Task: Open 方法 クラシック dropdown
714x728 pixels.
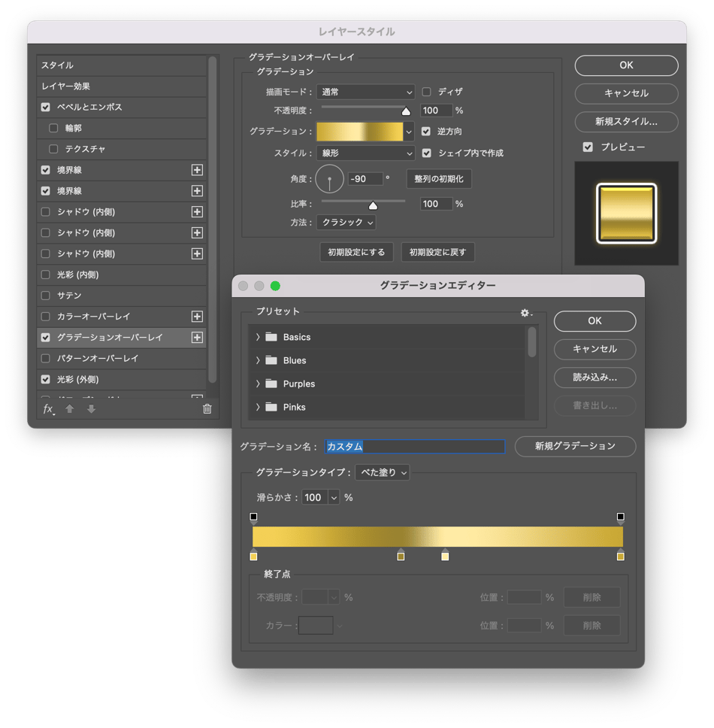Action: tap(346, 223)
